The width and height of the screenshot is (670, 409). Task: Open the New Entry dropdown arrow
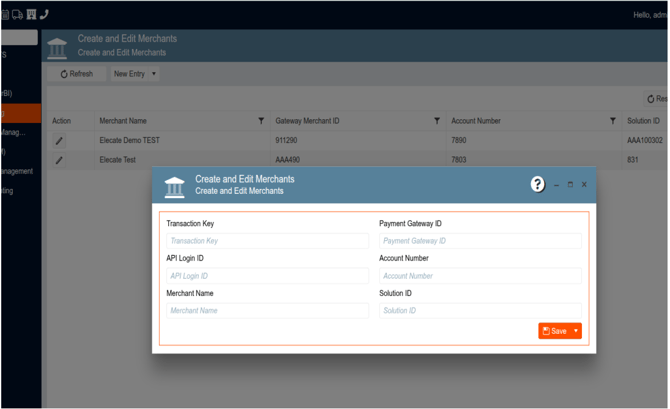click(x=154, y=74)
